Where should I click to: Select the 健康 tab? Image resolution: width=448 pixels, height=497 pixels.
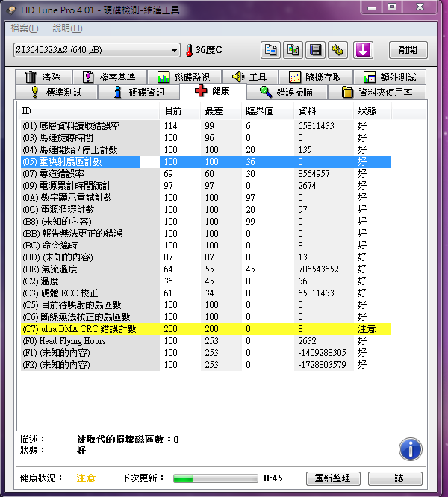coord(213,91)
